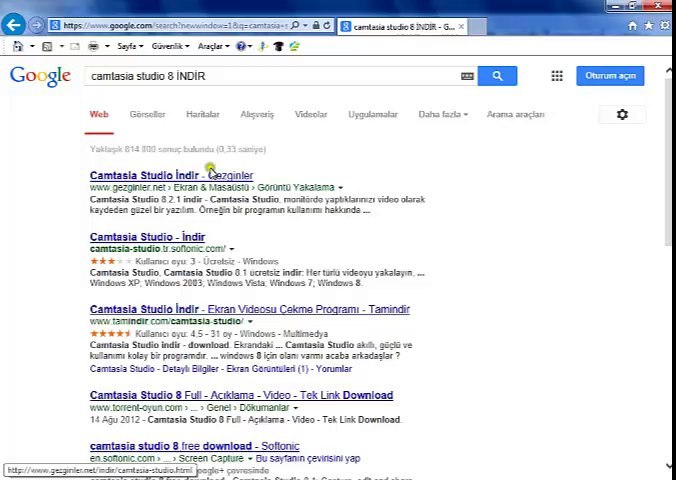Open the Tamindir Ekran Videosu Çekme Programı result
The width and height of the screenshot is (676, 480).
tap(250, 309)
